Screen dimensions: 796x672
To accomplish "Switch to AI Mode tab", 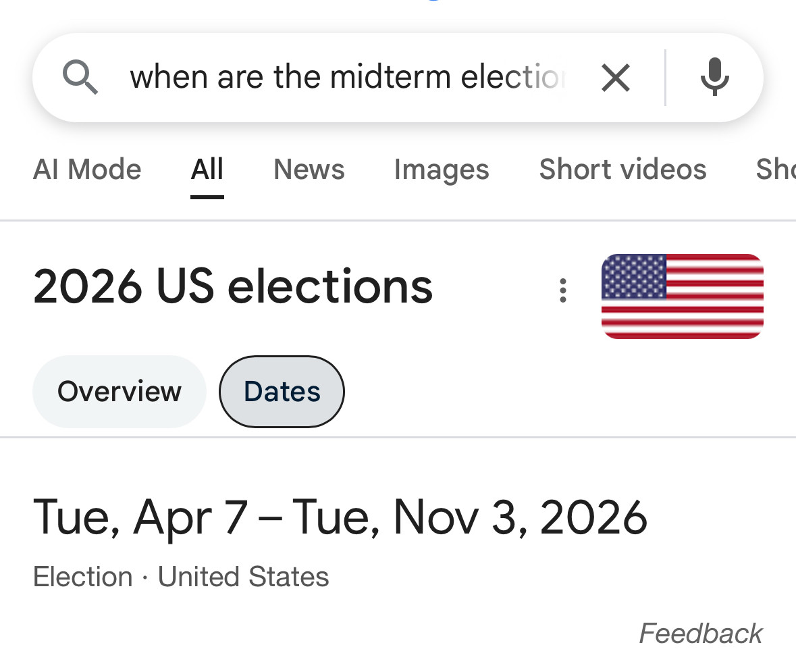I will click(87, 169).
